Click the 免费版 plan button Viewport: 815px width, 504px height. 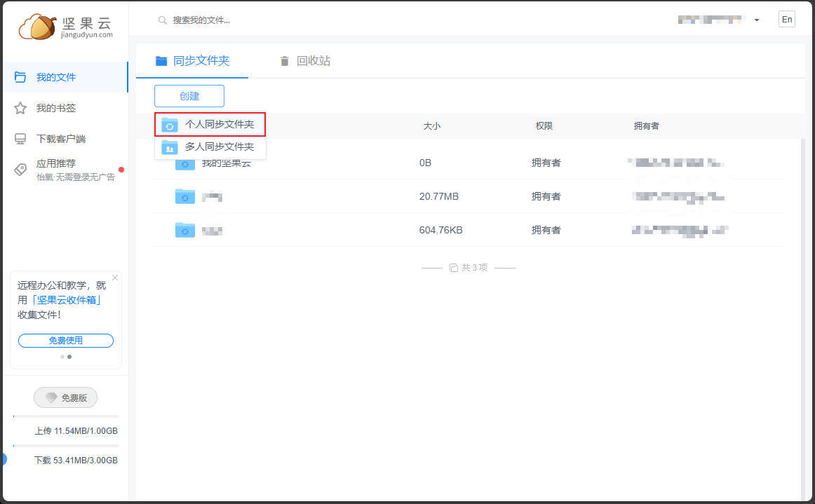point(65,397)
